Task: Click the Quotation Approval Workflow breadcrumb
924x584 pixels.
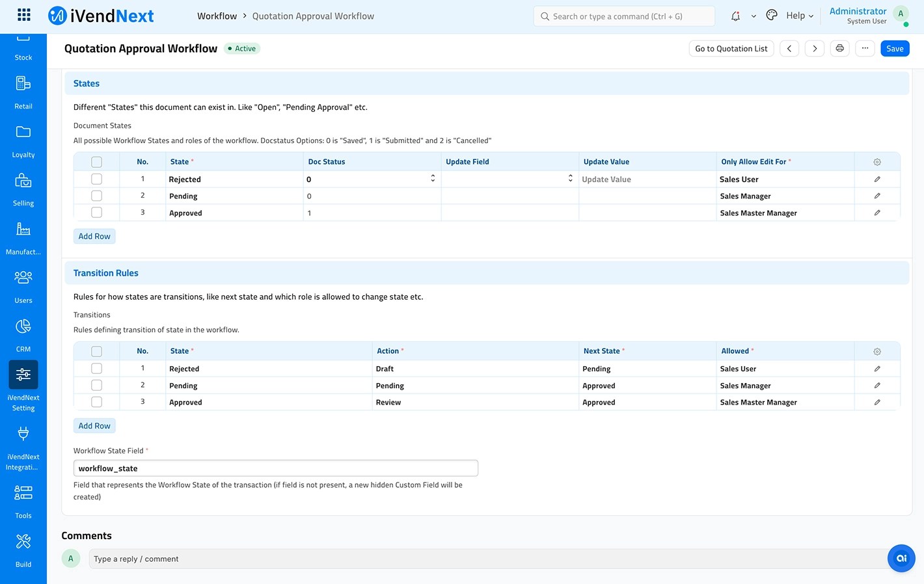Action: (x=313, y=16)
